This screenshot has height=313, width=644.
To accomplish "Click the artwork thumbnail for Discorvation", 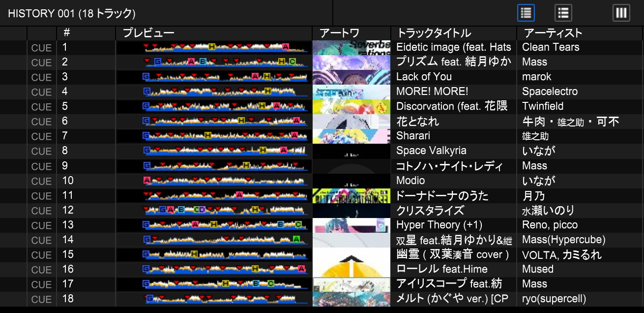I will pos(351,106).
